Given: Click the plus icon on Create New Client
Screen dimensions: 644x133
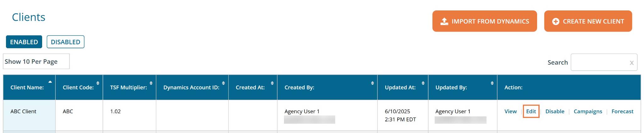Looking at the screenshot, I should (x=556, y=21).
